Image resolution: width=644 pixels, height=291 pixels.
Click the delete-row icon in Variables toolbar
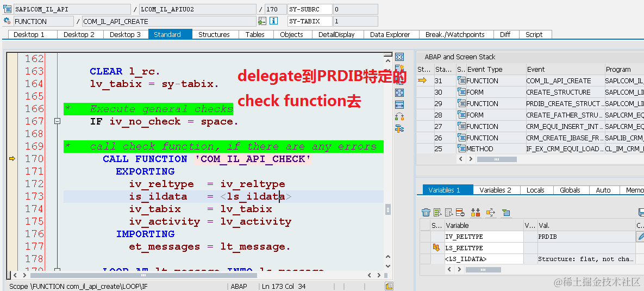click(x=460, y=213)
